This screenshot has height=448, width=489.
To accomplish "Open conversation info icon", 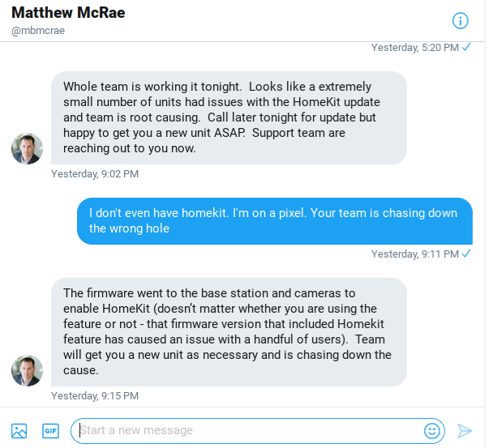I will [x=460, y=21].
